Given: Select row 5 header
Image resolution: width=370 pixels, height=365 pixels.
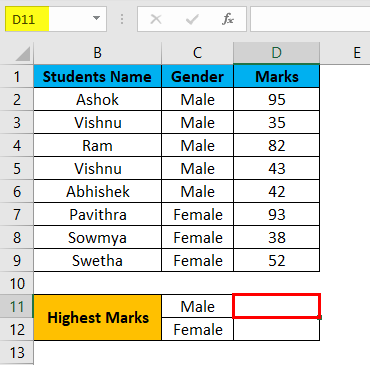Looking at the screenshot, I should coord(17,168).
